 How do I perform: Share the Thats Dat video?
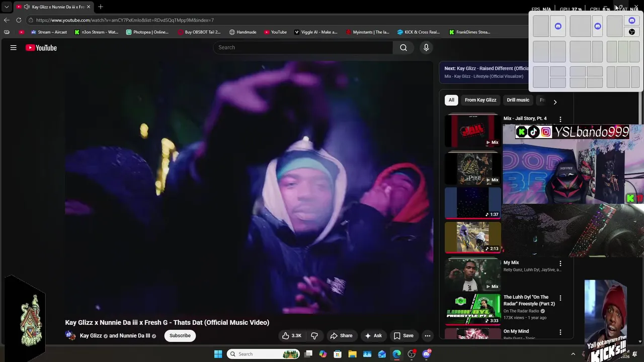(x=341, y=335)
